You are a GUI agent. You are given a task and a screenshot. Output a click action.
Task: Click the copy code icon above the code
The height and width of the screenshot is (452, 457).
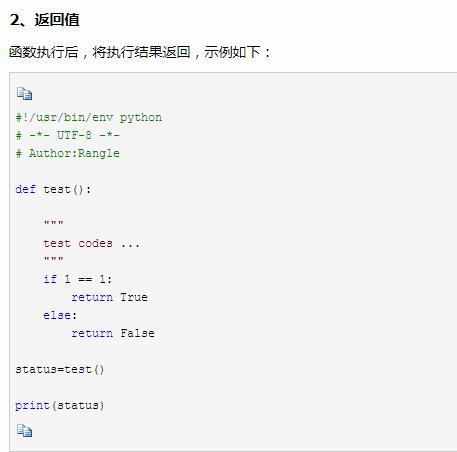[x=24, y=94]
